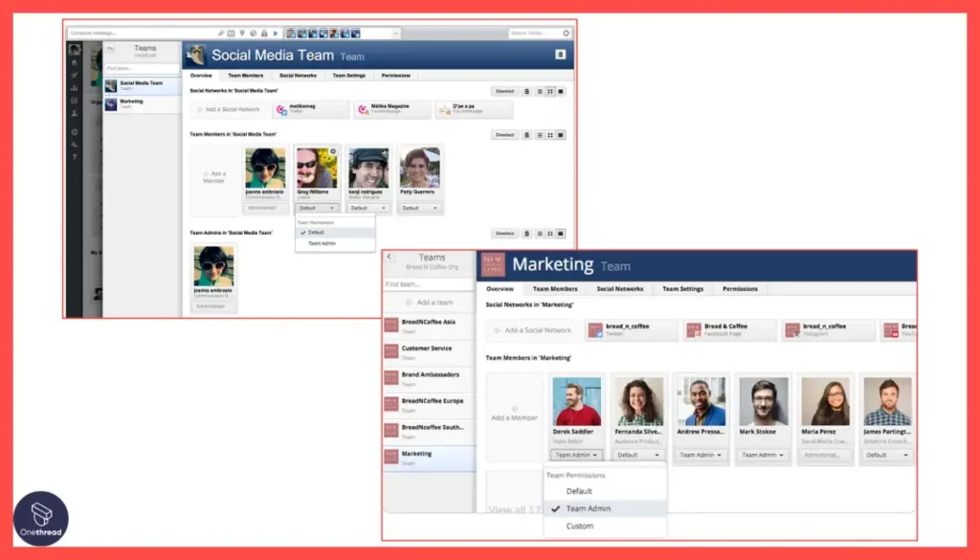Click the schedule calendar icon in compose bar
This screenshot has width=980, height=560.
pyautogui.click(x=232, y=34)
